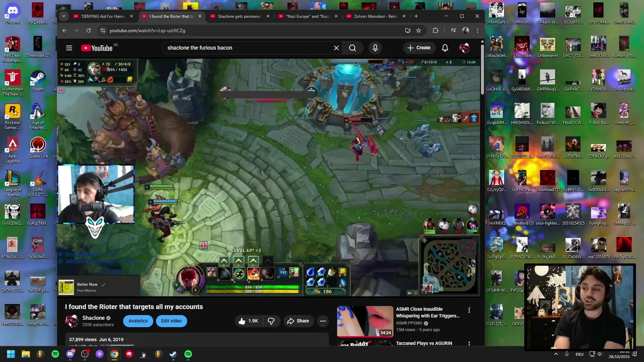The height and width of the screenshot is (362, 644).
Task: Open Age of Empires desktop shortcut
Action: tap(38, 117)
